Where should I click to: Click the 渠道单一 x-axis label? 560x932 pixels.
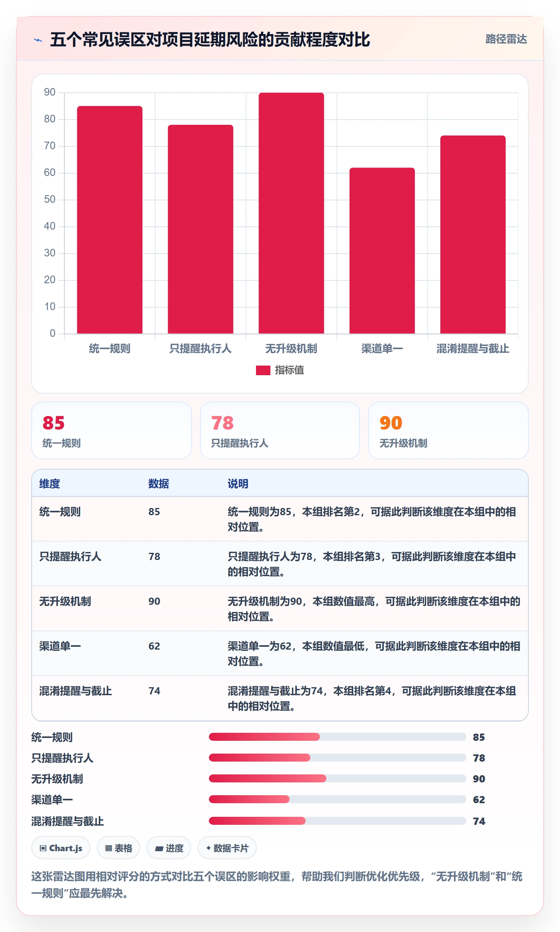pyautogui.click(x=382, y=348)
